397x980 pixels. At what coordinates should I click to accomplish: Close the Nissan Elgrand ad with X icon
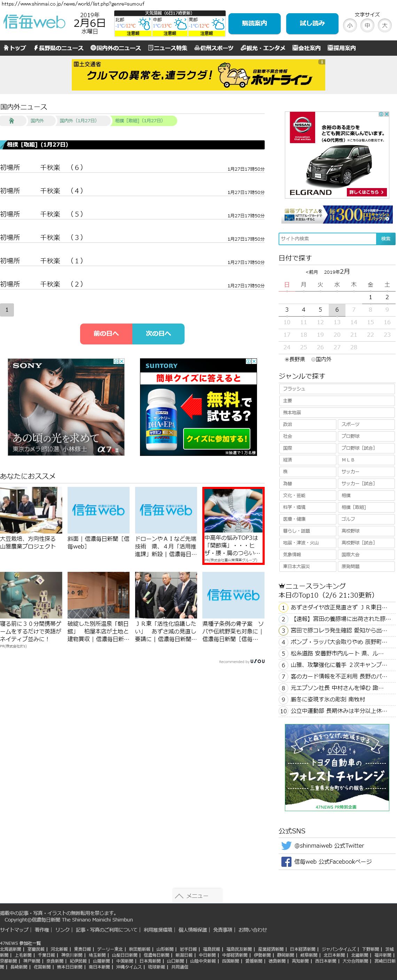click(386, 114)
